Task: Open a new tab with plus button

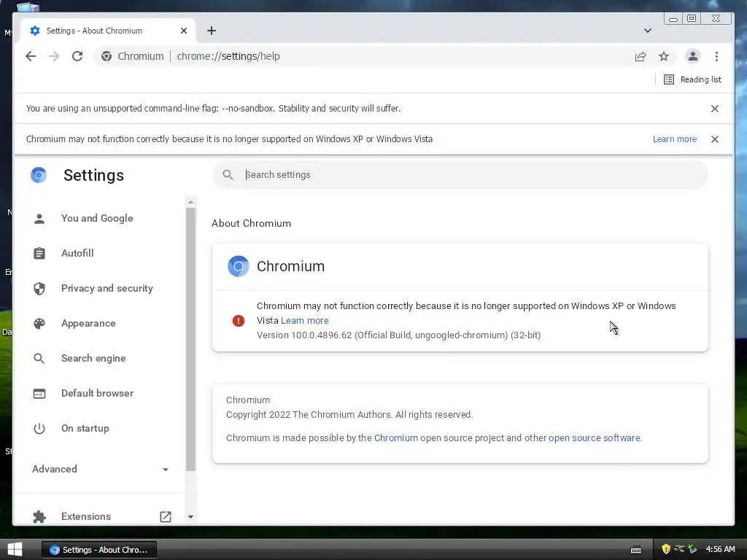Action: point(212,31)
